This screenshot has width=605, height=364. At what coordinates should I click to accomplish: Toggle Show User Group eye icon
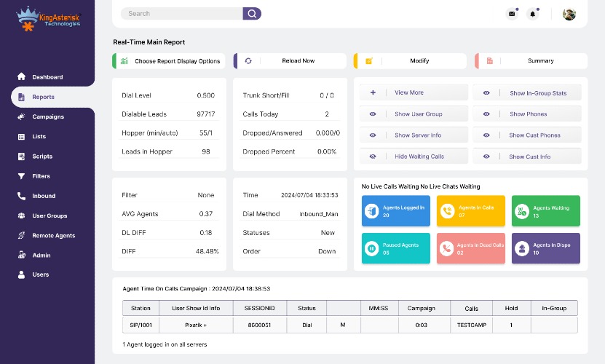pos(373,114)
